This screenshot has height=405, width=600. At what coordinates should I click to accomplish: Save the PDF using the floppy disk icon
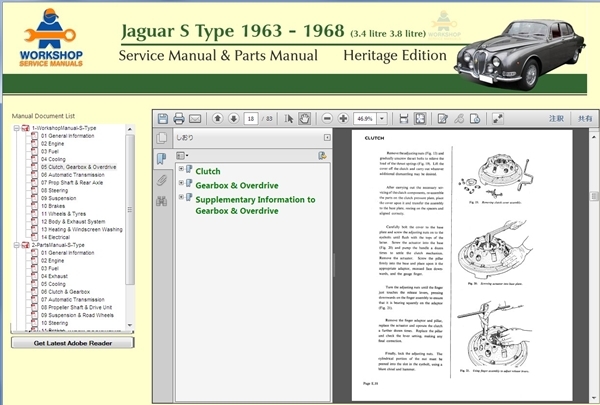(163, 119)
